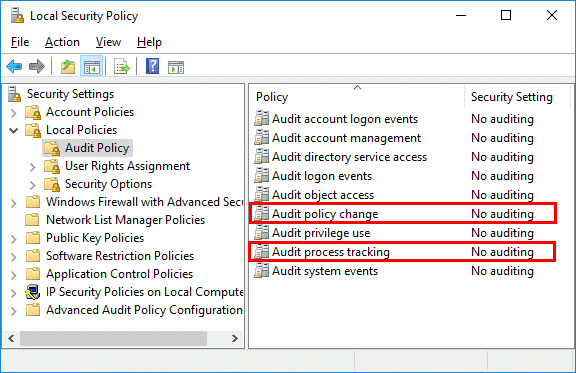Click the blue Back arrow toolbar icon

pos(14,67)
